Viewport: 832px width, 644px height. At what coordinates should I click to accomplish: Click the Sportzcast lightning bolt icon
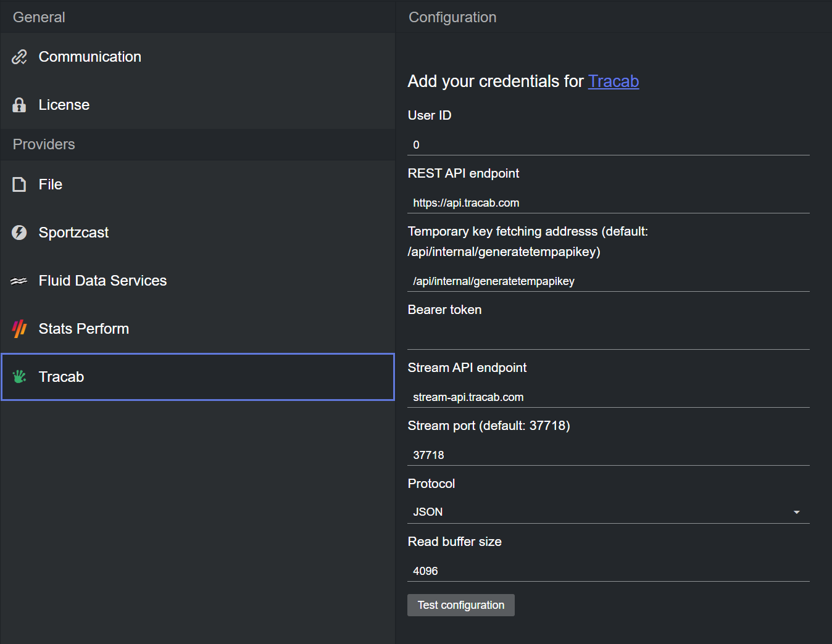(x=19, y=233)
